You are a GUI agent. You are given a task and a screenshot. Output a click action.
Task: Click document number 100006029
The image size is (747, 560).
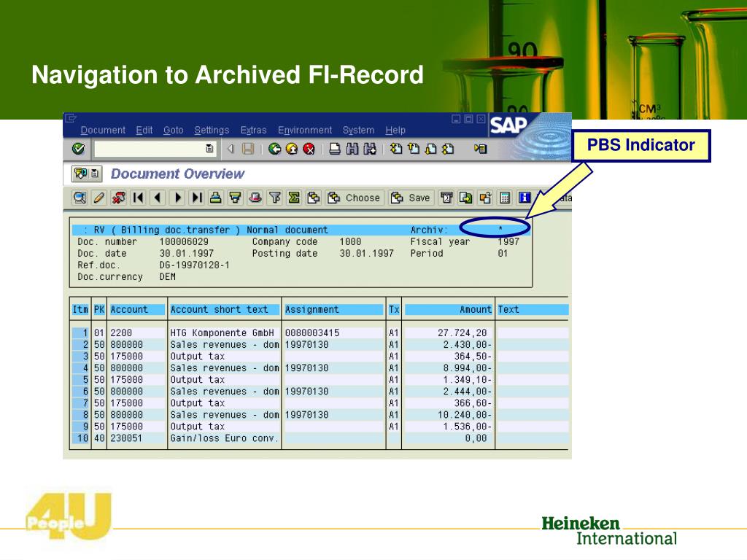(x=184, y=242)
